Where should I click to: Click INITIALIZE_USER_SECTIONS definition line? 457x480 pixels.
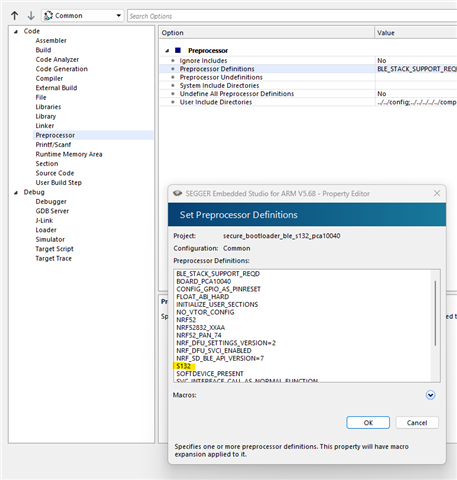pyautogui.click(x=217, y=305)
